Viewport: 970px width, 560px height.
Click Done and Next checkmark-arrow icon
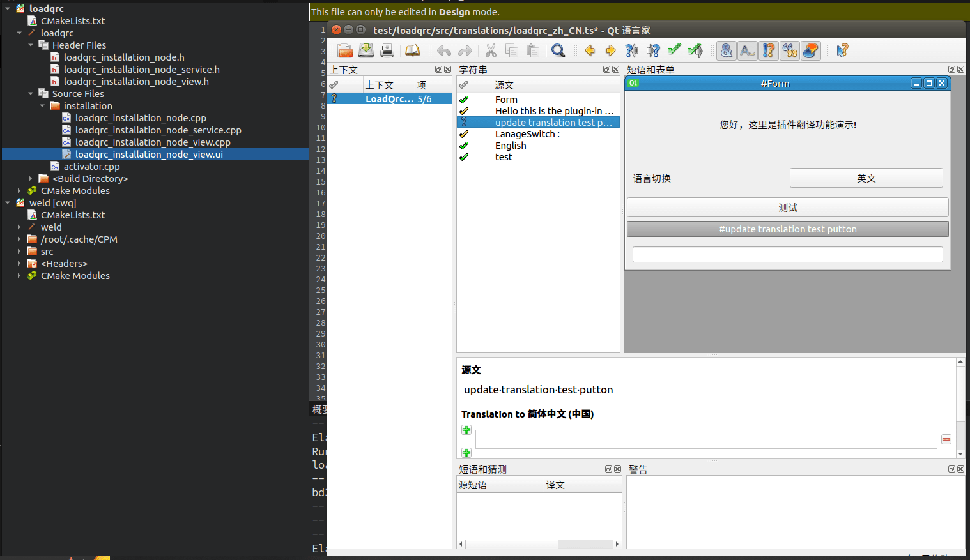coord(695,50)
